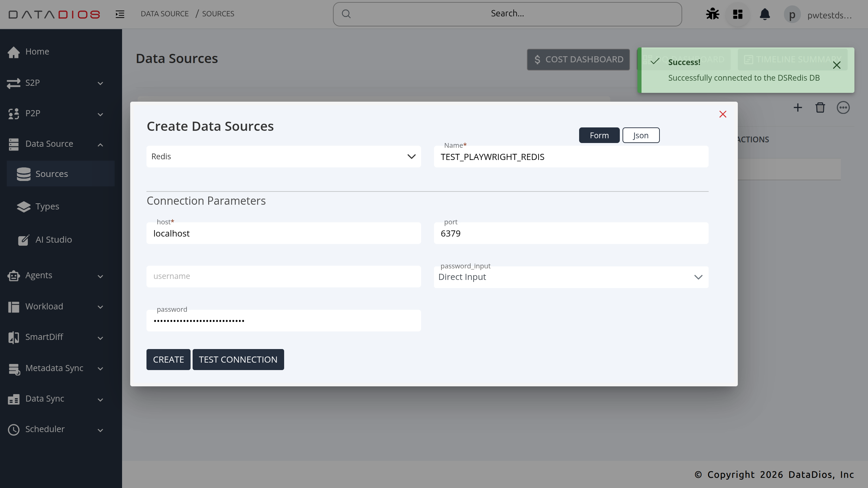Click the TEST CONNECTION button
The width and height of the screenshot is (868, 488).
(x=238, y=360)
